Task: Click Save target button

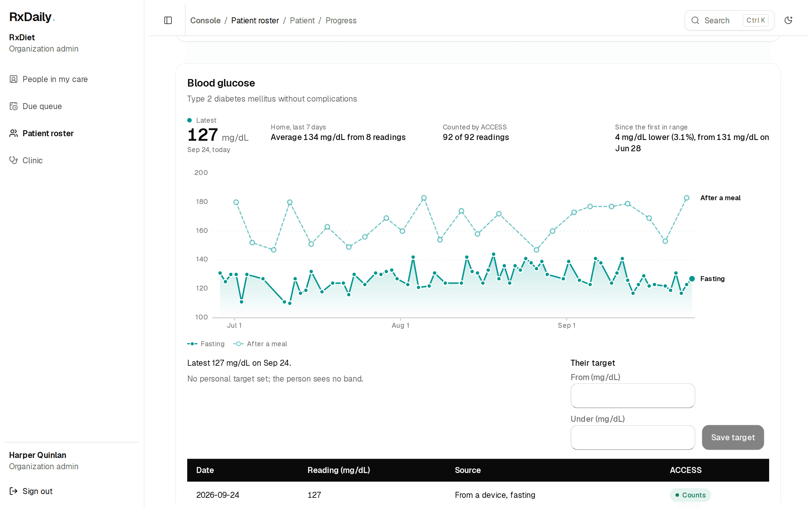Action: pyautogui.click(x=733, y=437)
